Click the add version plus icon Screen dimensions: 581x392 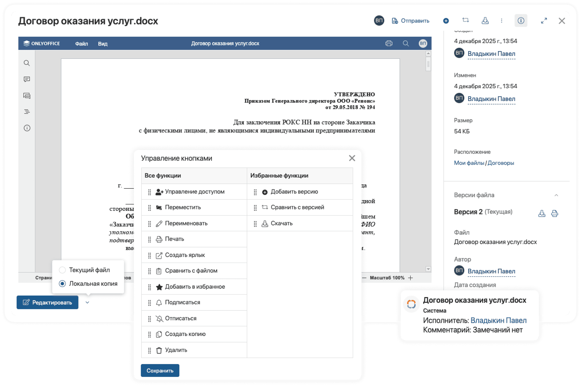pyautogui.click(x=446, y=21)
